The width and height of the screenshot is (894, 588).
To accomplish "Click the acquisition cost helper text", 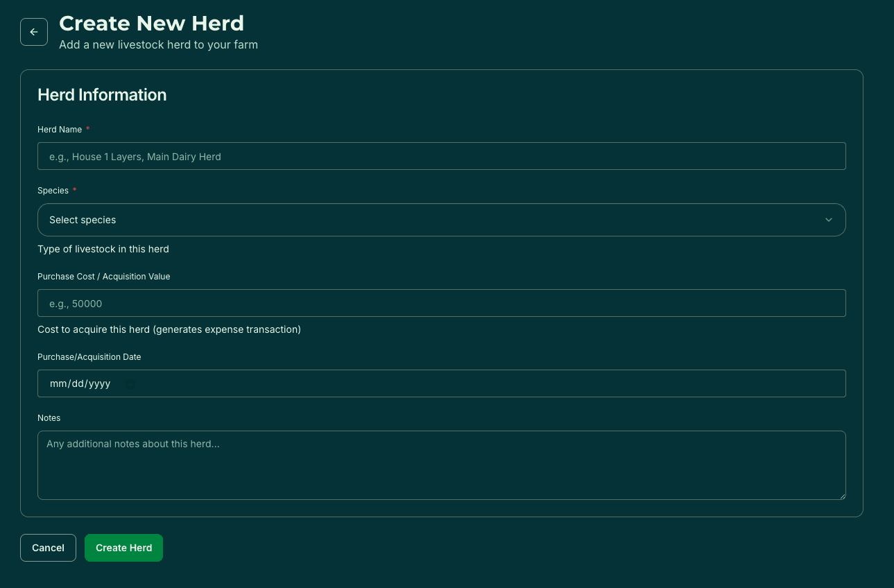I will coord(169,329).
